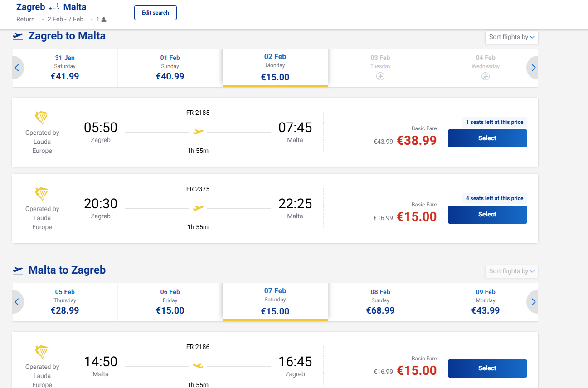Click the plane icon beside Malta to Zagreb heading
This screenshot has height=388, width=588.
(18, 270)
